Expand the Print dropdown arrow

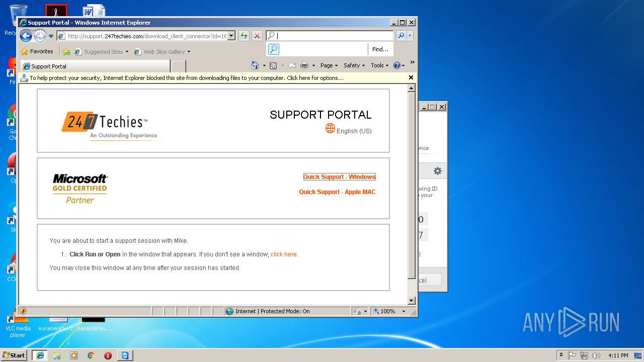(x=313, y=65)
